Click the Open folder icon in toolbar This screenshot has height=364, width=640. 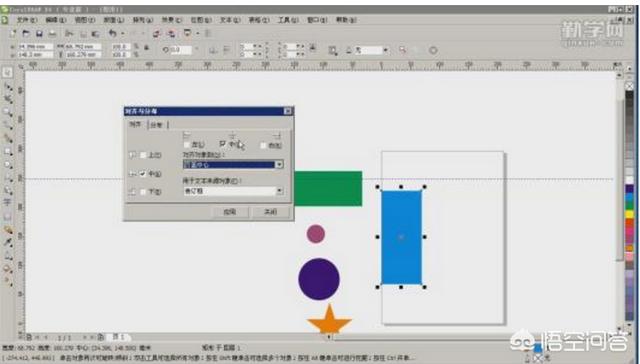[26, 33]
